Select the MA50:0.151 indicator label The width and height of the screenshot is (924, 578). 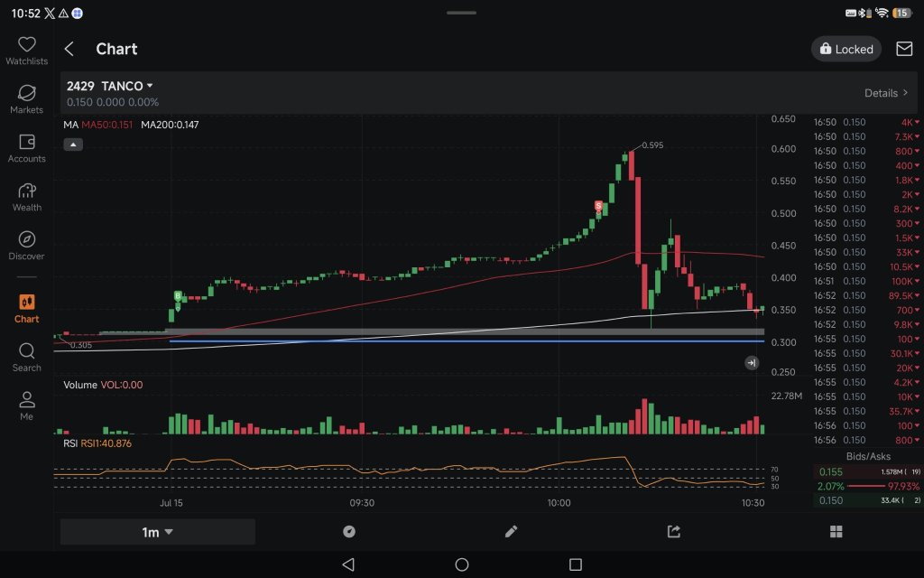(106, 125)
